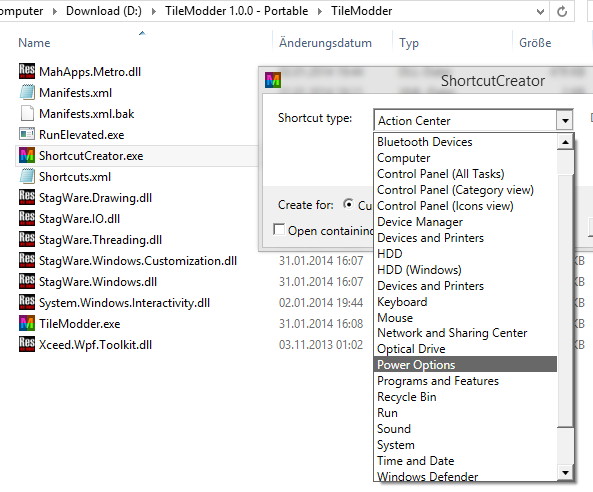Click the System.Windows.Interactivity.dll file icon
Viewport: 593px width, 492px height.
point(27,302)
